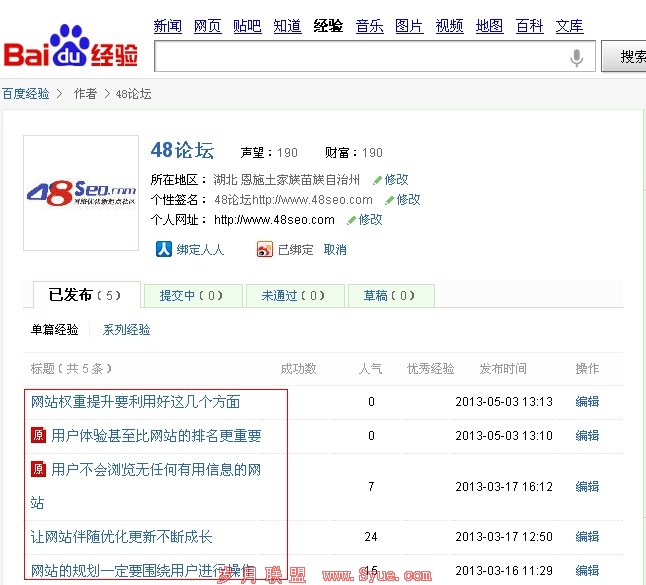
Task: Select the 系列经验 sub-tab
Action: (x=126, y=330)
